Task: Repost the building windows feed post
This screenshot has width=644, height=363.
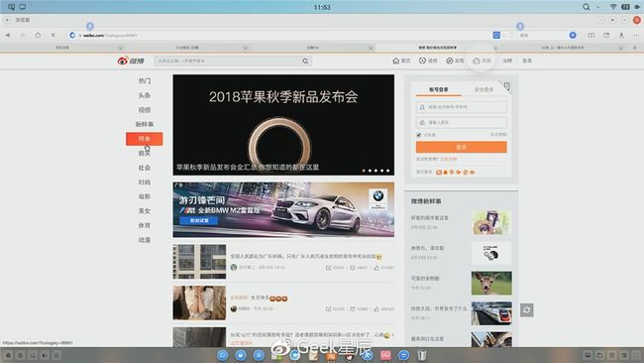Action: point(335,268)
